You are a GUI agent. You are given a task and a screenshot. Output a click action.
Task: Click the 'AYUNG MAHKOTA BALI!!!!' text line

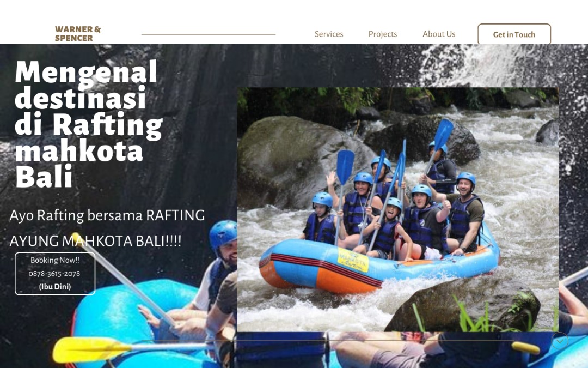click(95, 241)
